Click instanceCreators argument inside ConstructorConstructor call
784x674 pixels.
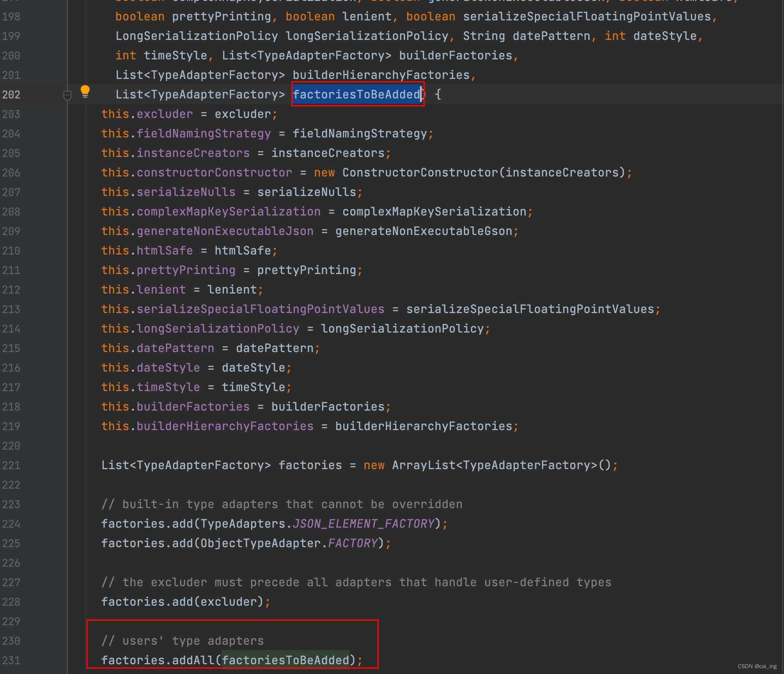[x=562, y=172]
